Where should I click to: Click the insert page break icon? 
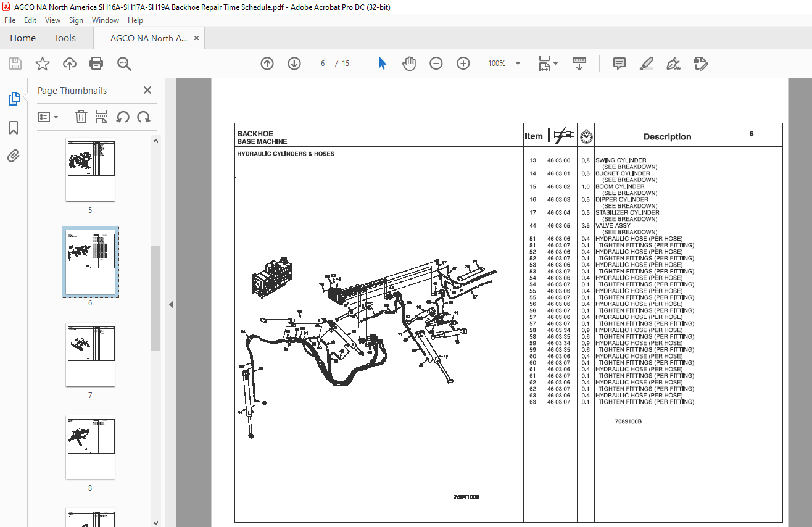[x=102, y=117]
